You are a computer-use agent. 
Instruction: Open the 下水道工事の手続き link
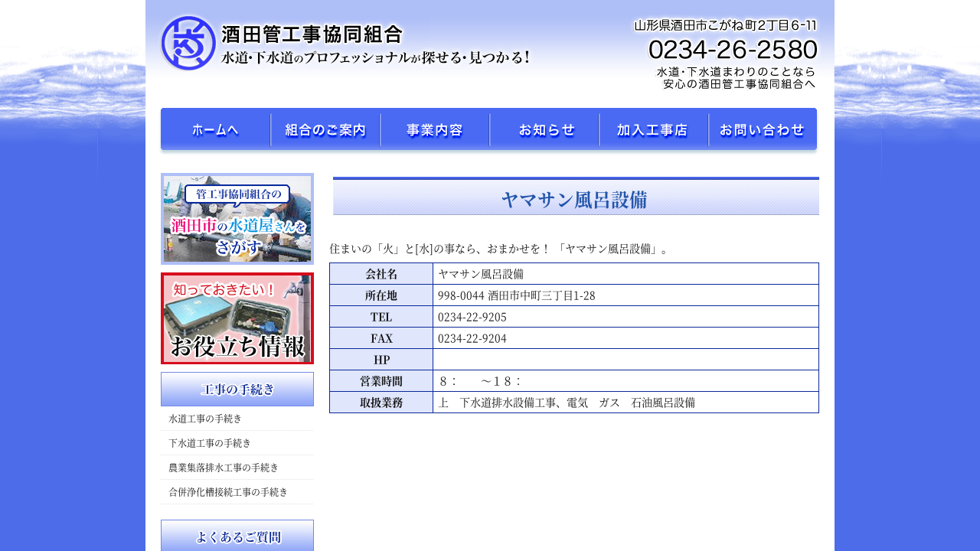210,443
